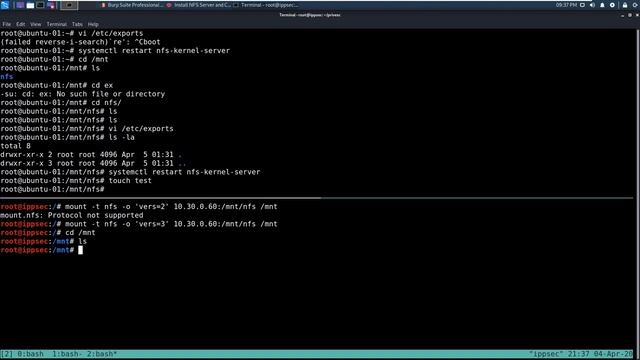This screenshot has width=640, height=360.
Task: Open the file manager launcher icon
Action: [x=30, y=5]
